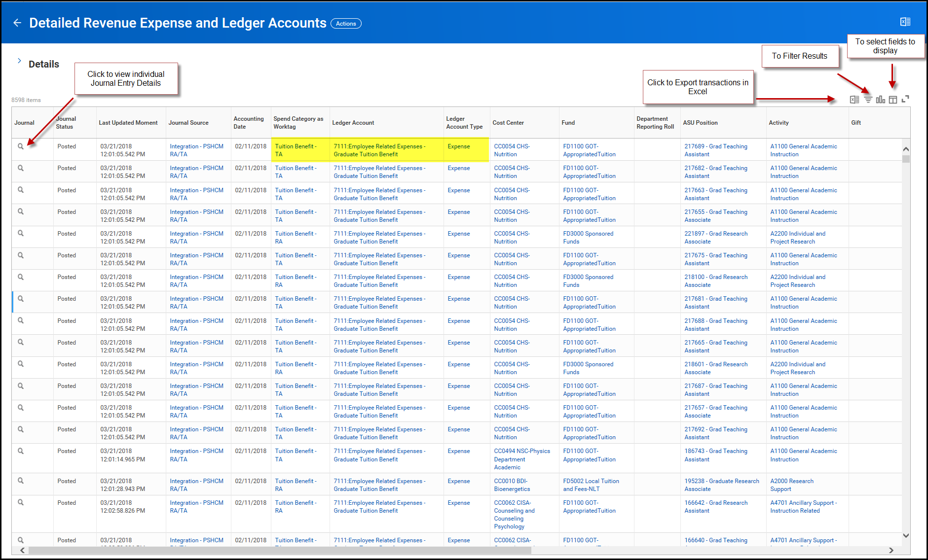Click the ASU Position column header

tap(700, 123)
